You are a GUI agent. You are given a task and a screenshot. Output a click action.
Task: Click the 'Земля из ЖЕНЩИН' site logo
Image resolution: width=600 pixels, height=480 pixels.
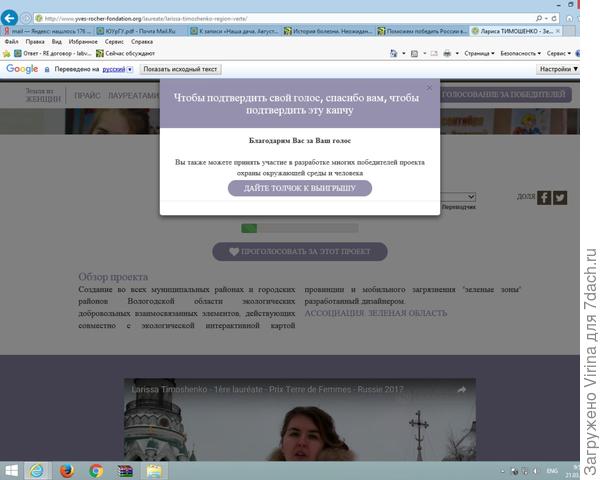(x=43, y=95)
